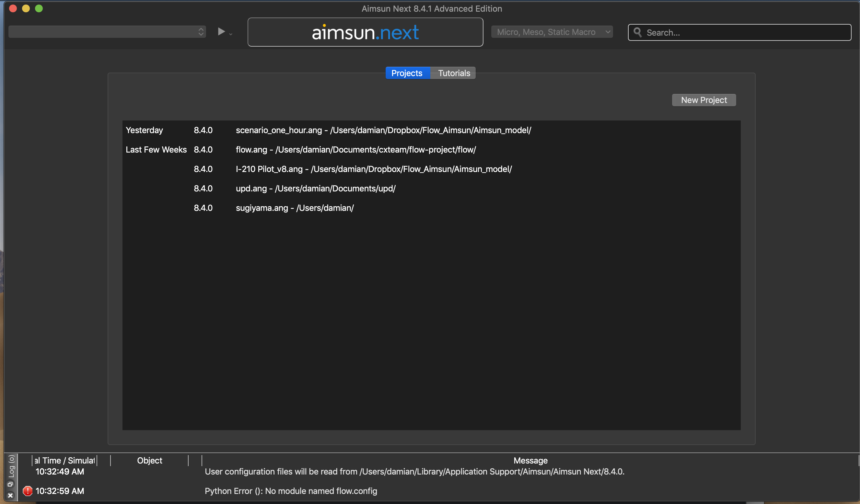Open the flow.ang recent project
Screen dimensions: 860x504
click(x=356, y=149)
